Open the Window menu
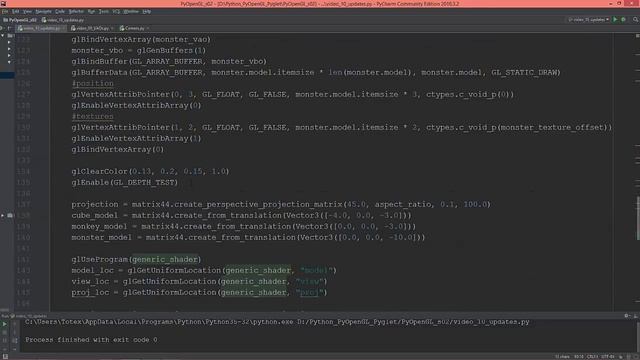The height and width of the screenshot is (360, 640). point(131,11)
